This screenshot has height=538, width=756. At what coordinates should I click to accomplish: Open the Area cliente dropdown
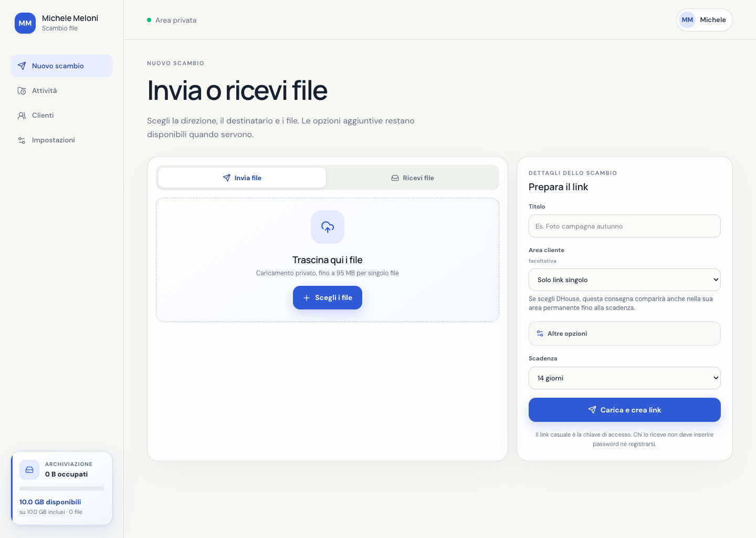coord(625,280)
